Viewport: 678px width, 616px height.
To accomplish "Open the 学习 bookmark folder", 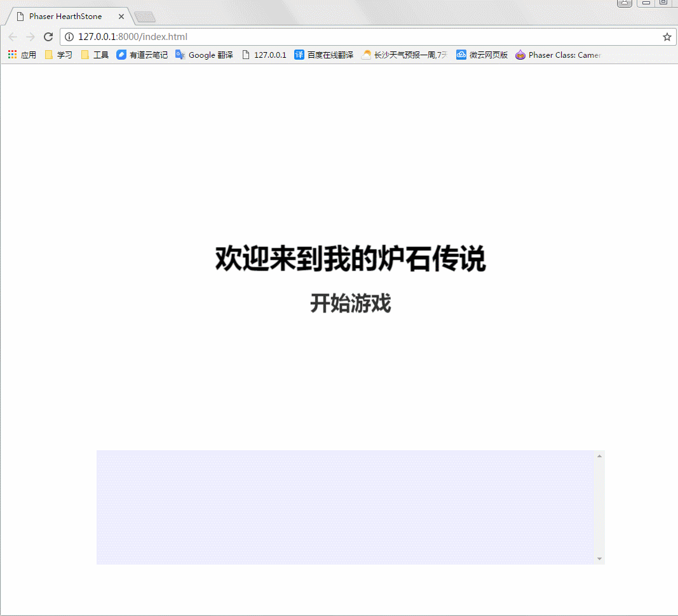I will (58, 55).
